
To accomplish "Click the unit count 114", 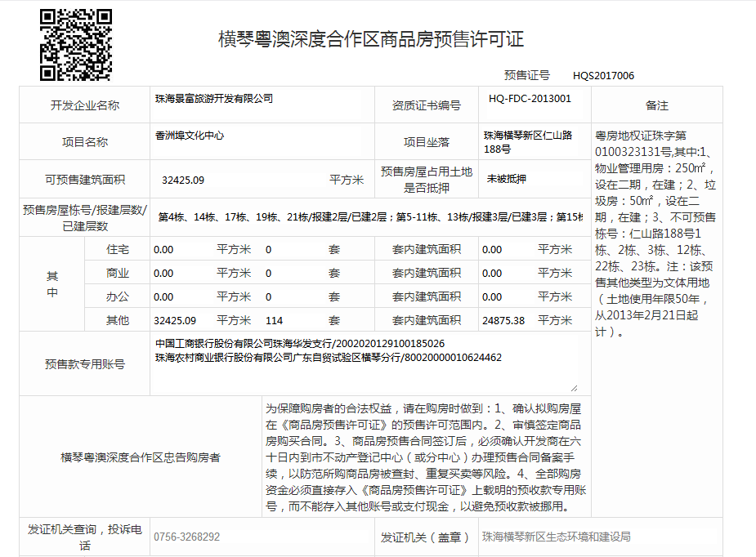I will pos(274,320).
